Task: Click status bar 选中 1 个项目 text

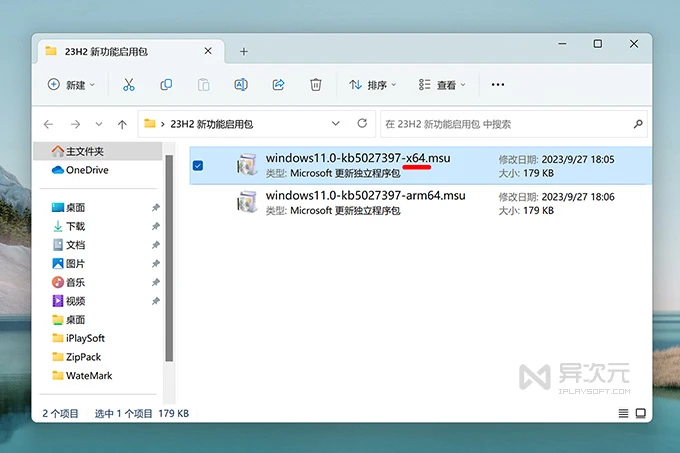Action: pyautogui.click(x=124, y=414)
